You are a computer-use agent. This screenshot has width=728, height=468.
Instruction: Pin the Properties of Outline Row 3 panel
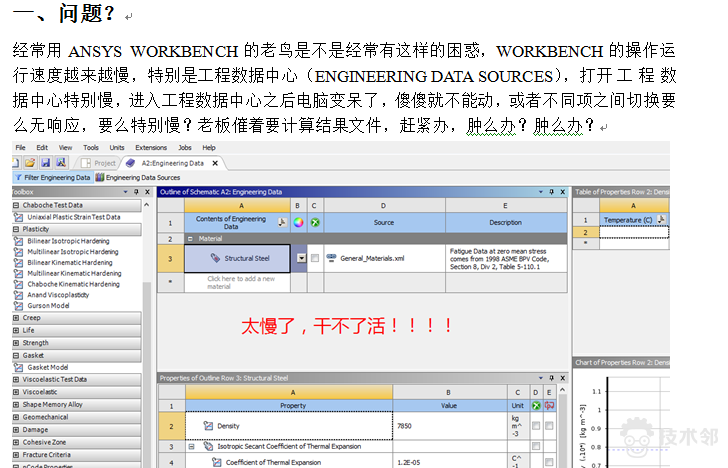point(552,378)
